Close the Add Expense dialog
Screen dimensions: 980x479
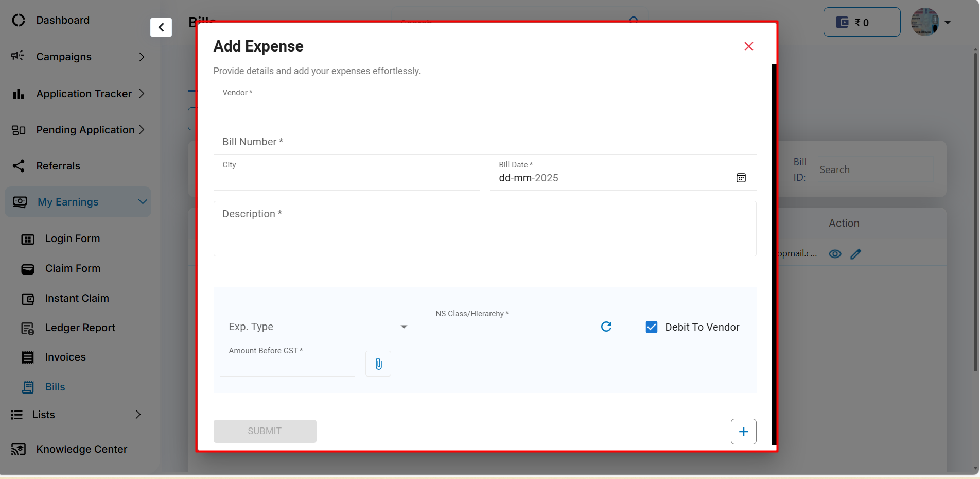click(748, 46)
